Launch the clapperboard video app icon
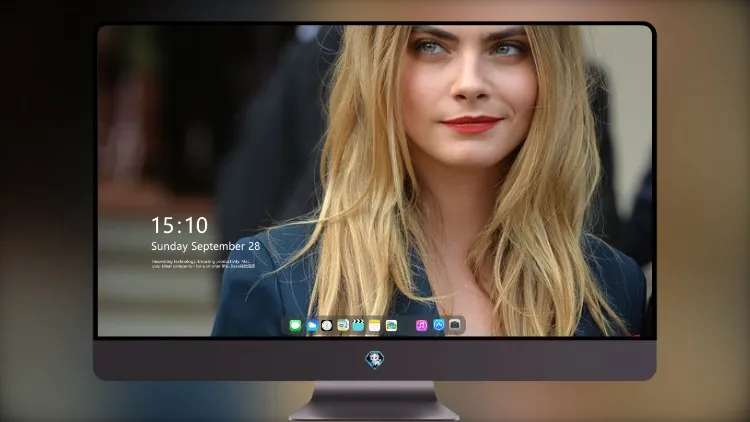750x422 pixels. [358, 326]
